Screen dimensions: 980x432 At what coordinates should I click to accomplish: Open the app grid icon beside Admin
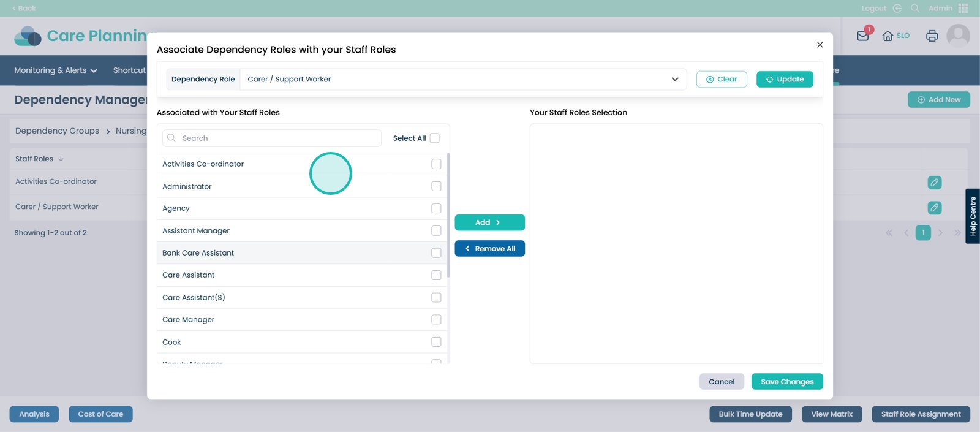963,9
